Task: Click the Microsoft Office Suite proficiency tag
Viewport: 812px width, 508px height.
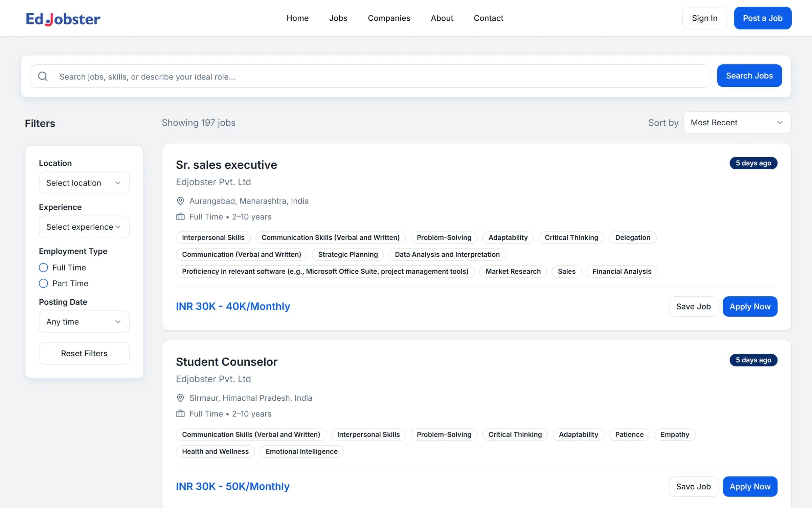Action: 325,272
